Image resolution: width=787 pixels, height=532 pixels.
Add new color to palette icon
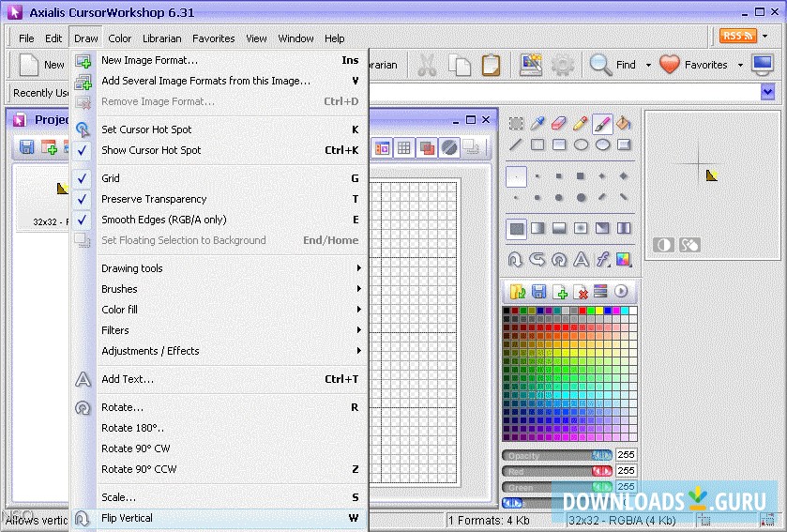tap(560, 292)
